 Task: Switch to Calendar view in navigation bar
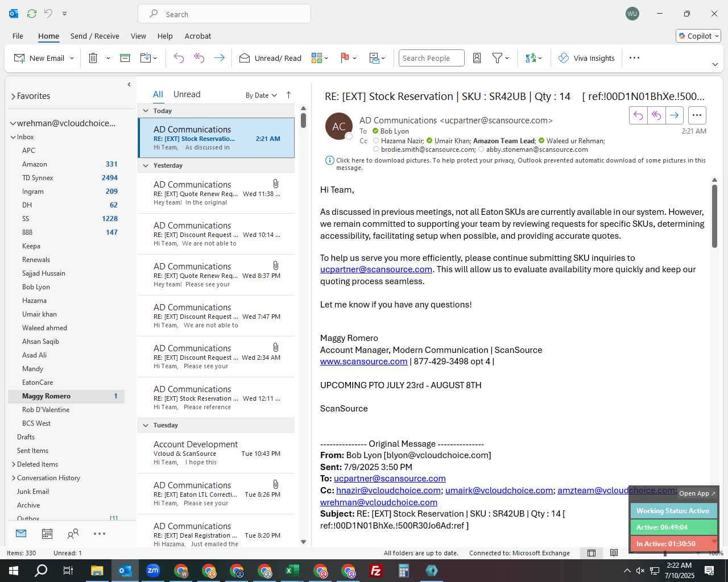pos(47,534)
